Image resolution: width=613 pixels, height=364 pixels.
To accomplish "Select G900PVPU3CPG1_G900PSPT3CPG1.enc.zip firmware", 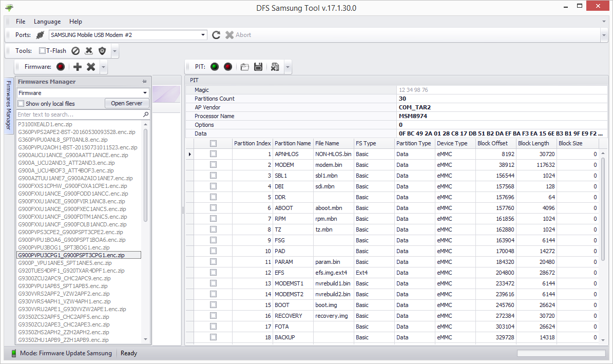I will pos(78,255).
